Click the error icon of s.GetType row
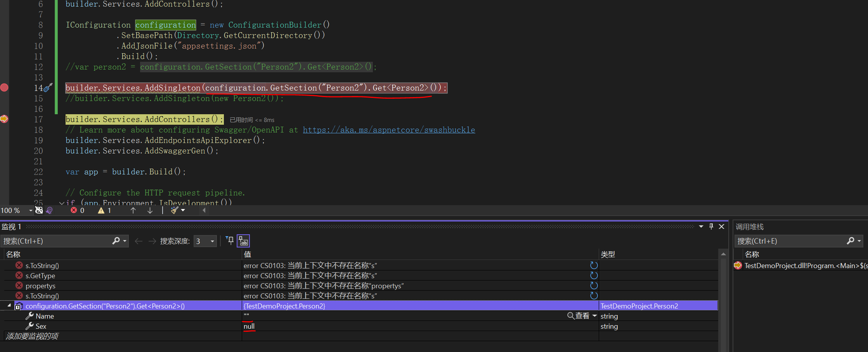This screenshot has width=868, height=352. click(x=19, y=275)
